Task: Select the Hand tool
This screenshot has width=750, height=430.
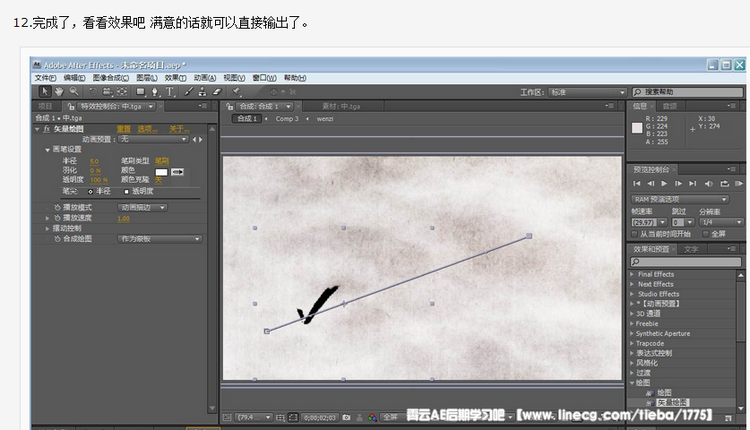Action: click(59, 91)
